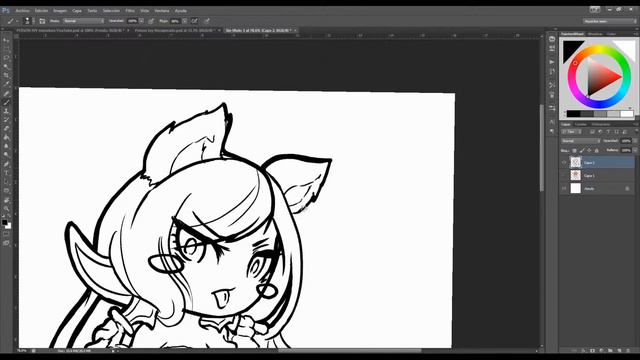640x360 pixels.
Task: Toggle lock all padlock icon
Action: point(596,151)
